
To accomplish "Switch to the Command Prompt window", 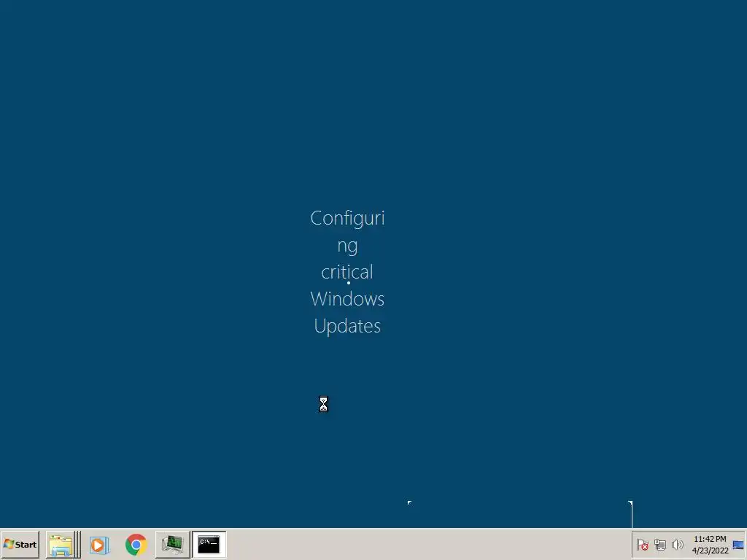I will click(209, 544).
